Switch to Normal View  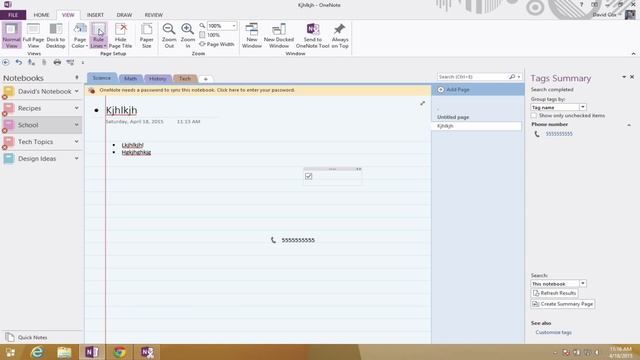pyautogui.click(x=11, y=36)
